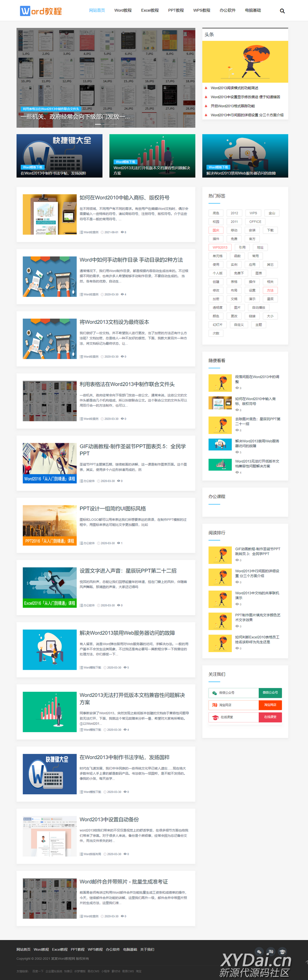Click the WeChat icon in 关注我们 panel
The width and height of the screenshot is (308, 980).
coord(214,693)
